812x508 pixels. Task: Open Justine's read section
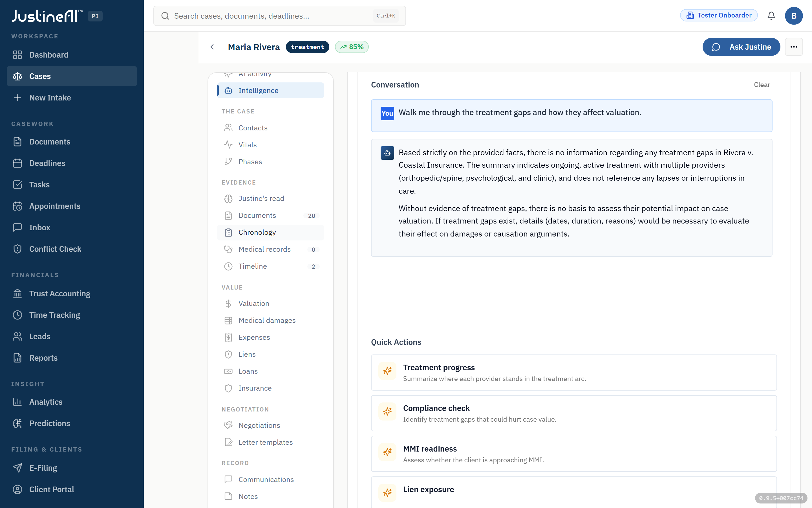click(x=270, y=199)
